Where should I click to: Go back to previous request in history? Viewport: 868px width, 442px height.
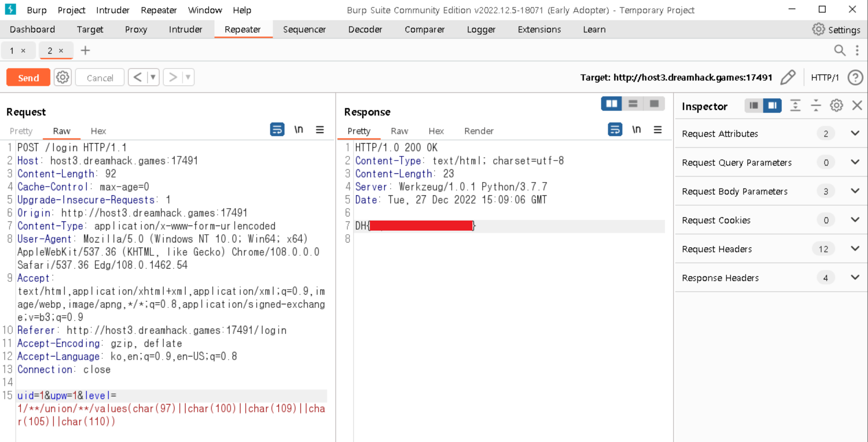tap(137, 77)
